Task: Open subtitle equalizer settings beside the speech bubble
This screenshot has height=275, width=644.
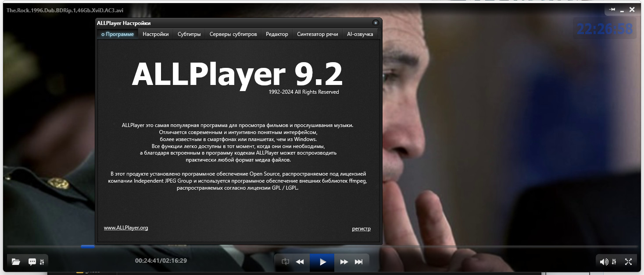Action: click(42, 262)
